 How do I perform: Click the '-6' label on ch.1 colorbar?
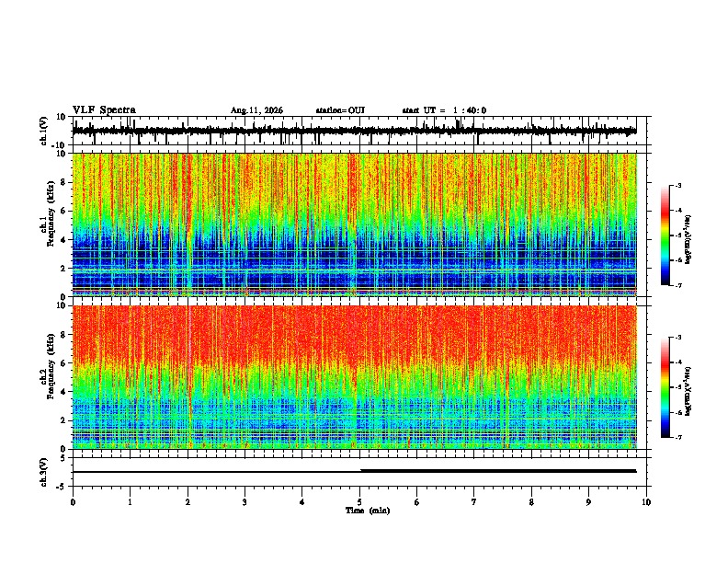(x=677, y=260)
